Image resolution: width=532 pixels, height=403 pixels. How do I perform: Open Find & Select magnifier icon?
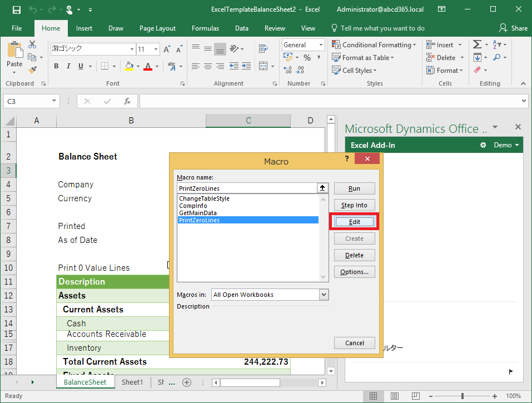point(497,57)
